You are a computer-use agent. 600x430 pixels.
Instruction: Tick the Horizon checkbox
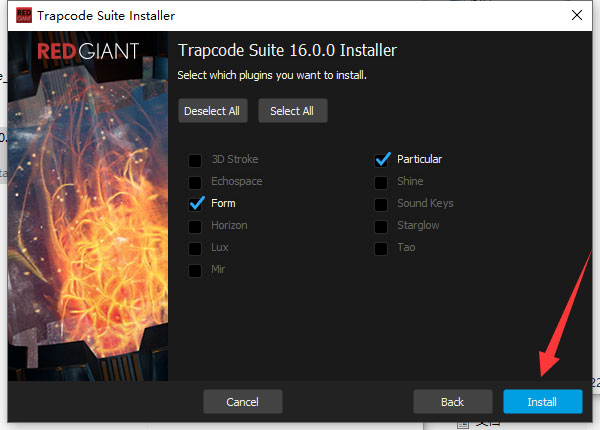pos(195,225)
